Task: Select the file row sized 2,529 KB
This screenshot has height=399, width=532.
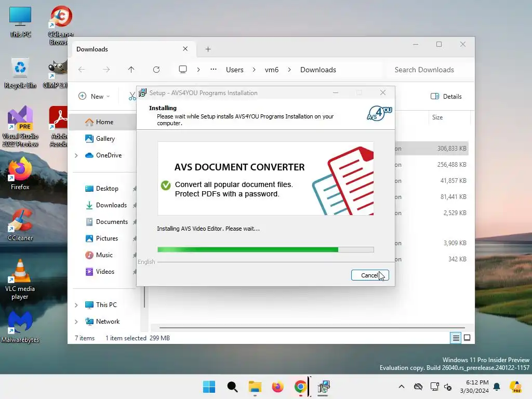Action: pyautogui.click(x=432, y=213)
